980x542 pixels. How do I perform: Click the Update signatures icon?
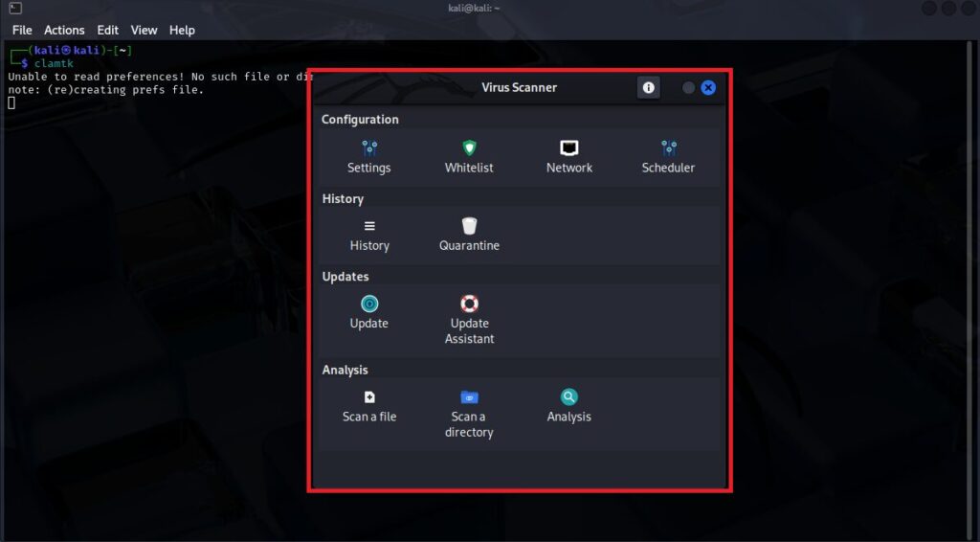[x=369, y=305]
